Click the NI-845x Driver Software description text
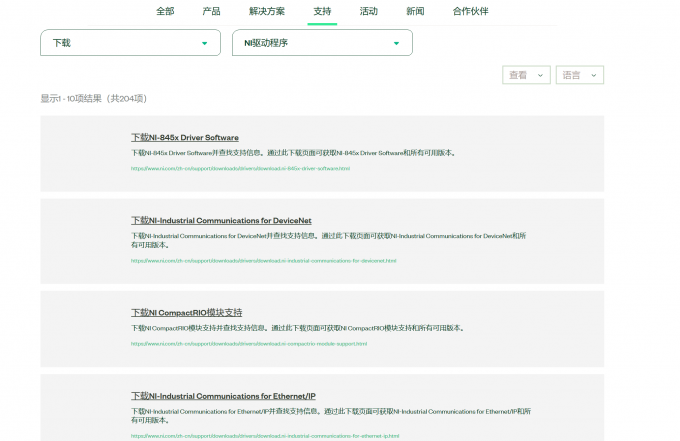 [x=293, y=153]
